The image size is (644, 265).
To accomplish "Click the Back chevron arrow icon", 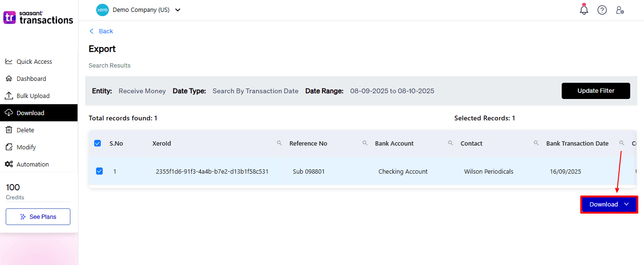I will [x=92, y=31].
